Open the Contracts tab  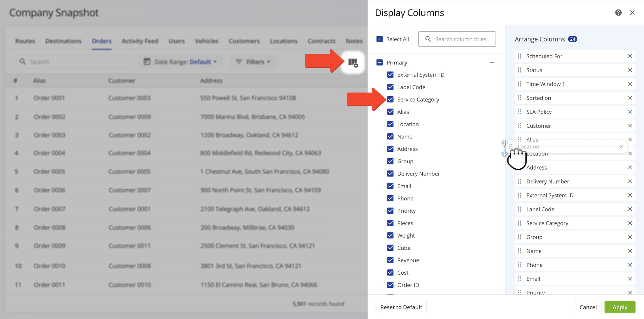coord(321,41)
